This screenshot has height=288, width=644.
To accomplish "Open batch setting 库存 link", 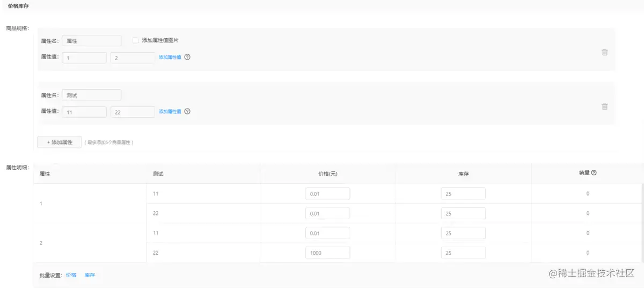I will pyautogui.click(x=90, y=275).
